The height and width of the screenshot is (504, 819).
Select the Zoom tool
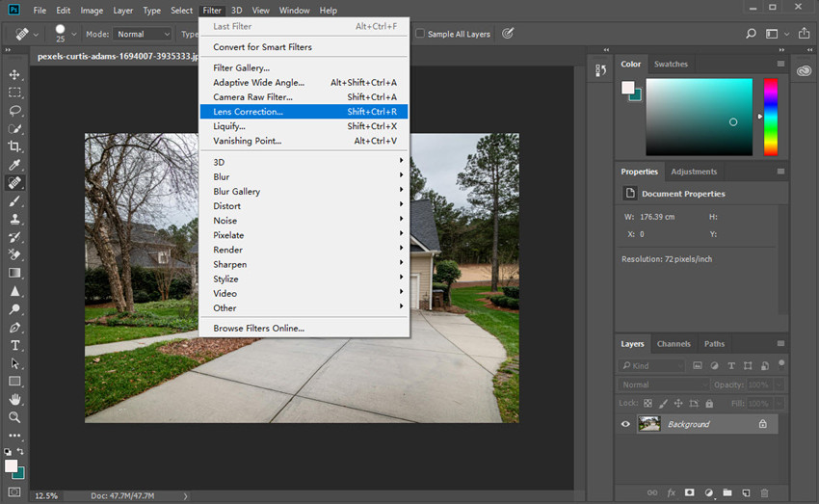point(14,417)
